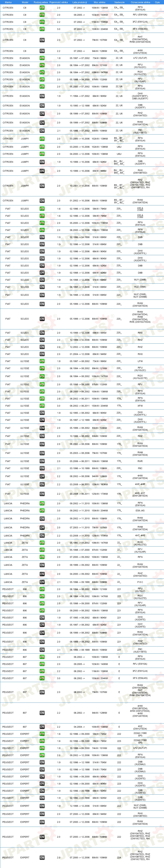The image size is (164, 868).
Task: Click the Moc silnika column header
Action: [x=99, y=2]
